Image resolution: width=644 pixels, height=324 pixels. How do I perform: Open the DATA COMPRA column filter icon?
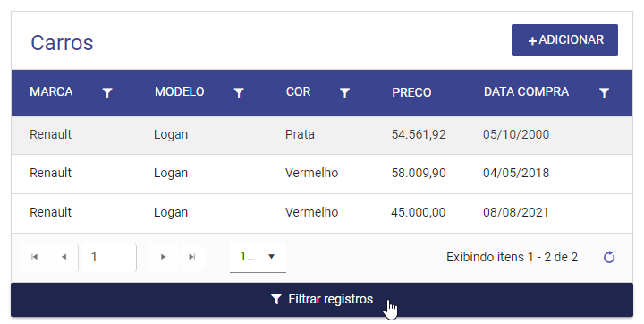click(604, 93)
